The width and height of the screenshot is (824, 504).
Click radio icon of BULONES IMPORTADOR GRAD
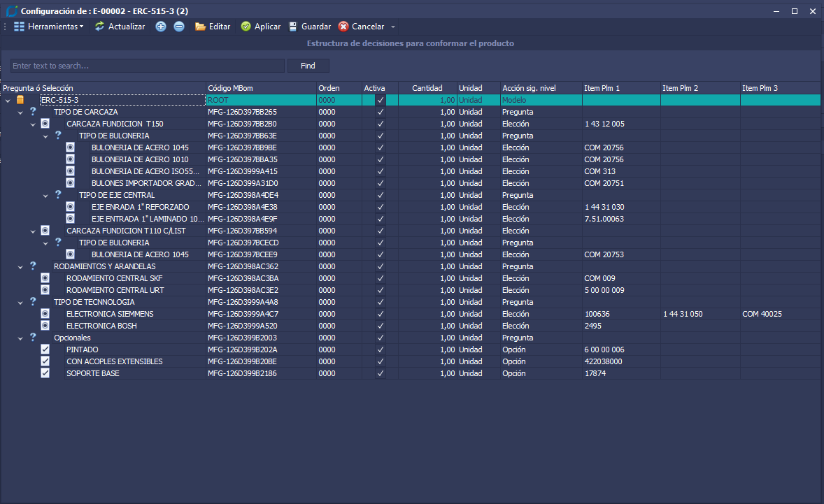(x=71, y=182)
